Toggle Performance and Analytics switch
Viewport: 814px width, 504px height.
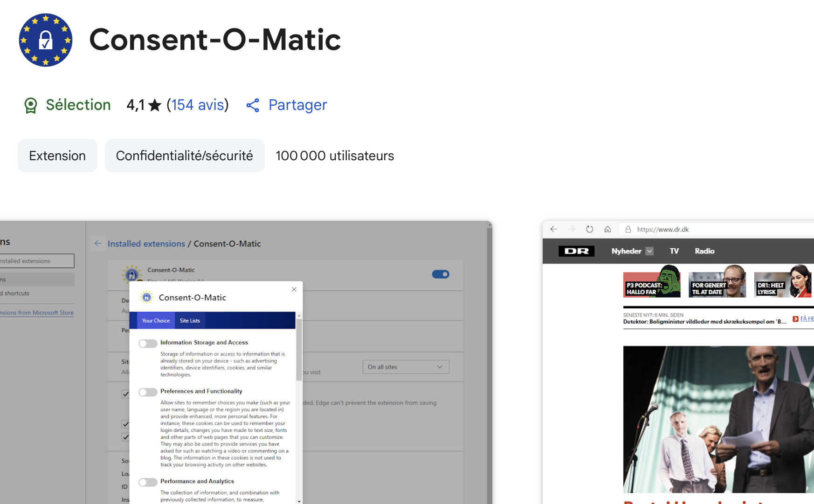click(x=148, y=482)
